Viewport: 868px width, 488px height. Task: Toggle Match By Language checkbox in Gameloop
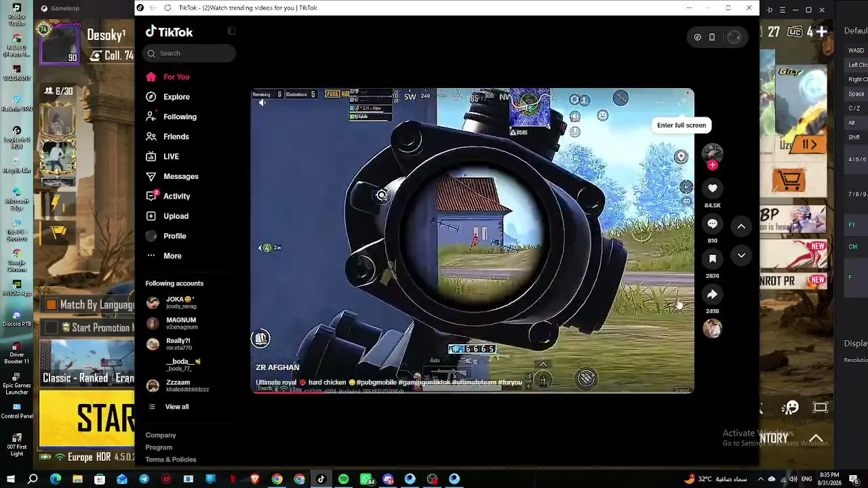[x=52, y=305]
